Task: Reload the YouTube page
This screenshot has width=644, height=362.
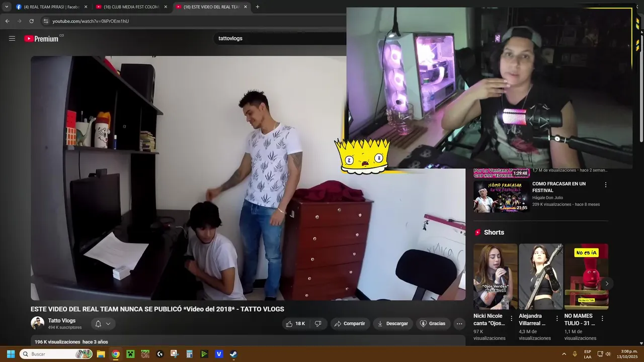Action: click(x=31, y=21)
